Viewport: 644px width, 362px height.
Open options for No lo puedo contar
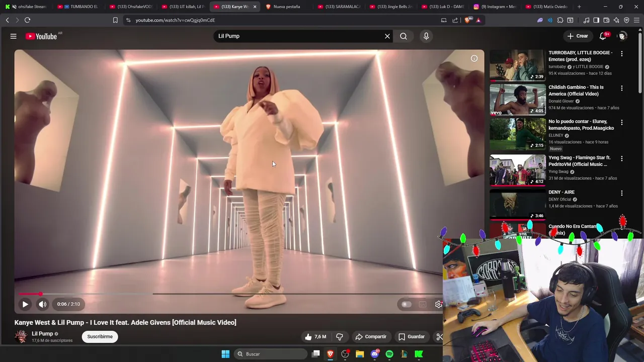622,122
